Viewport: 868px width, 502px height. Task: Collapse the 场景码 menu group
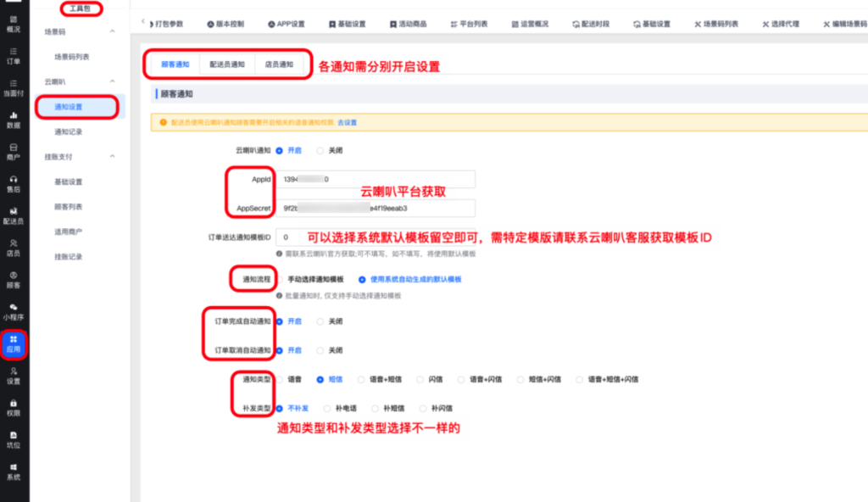(x=113, y=32)
